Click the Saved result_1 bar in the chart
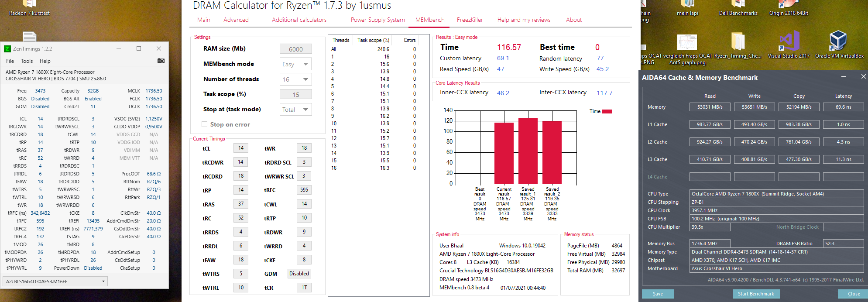Screen dimensions: 868x302 [x=528, y=151]
